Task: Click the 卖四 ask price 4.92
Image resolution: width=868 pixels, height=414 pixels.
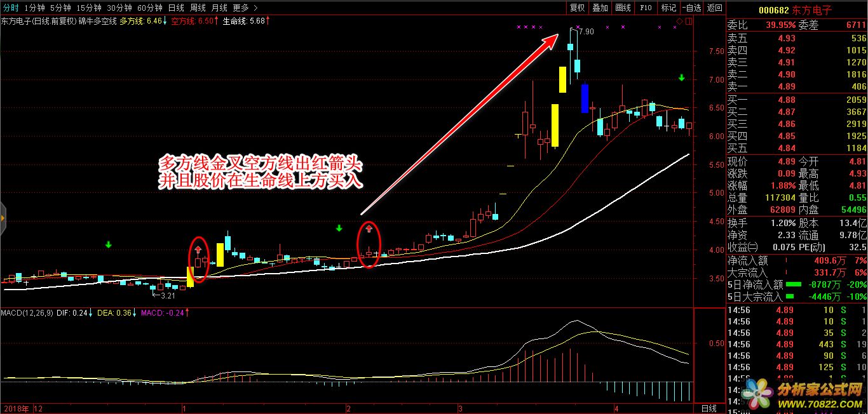Action: point(787,50)
